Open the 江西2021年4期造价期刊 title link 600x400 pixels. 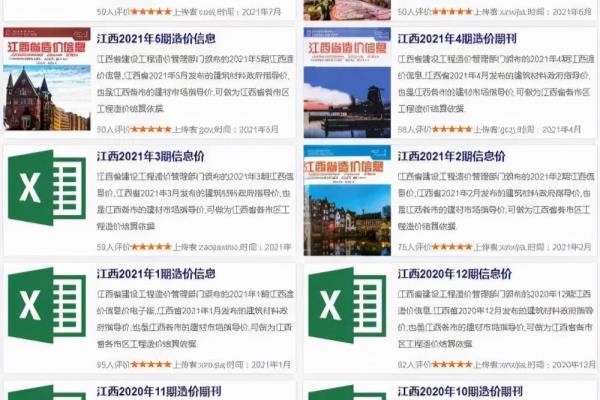pos(457,39)
